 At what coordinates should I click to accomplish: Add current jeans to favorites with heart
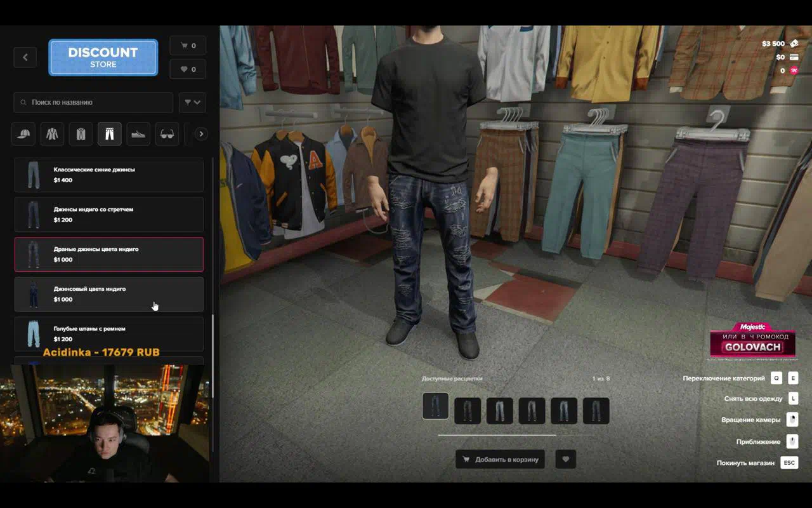pos(565,460)
